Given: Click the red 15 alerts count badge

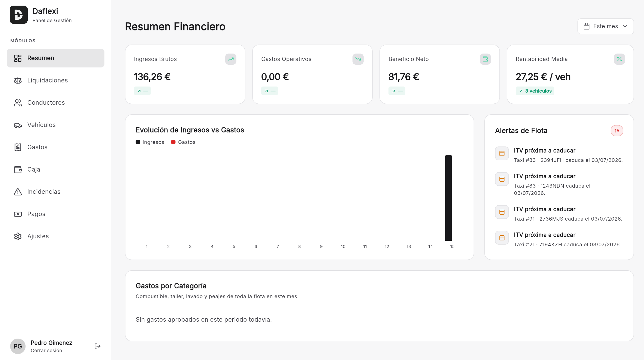Looking at the screenshot, I should point(617,130).
